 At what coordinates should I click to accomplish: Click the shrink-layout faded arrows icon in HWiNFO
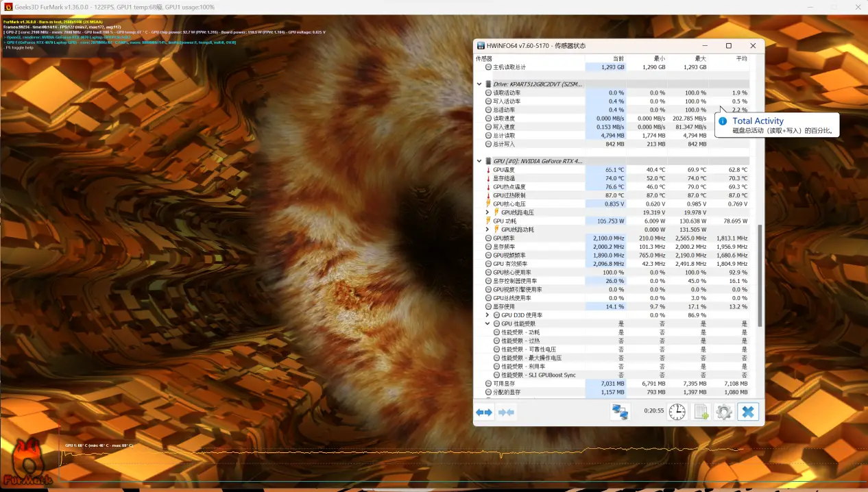tap(507, 412)
